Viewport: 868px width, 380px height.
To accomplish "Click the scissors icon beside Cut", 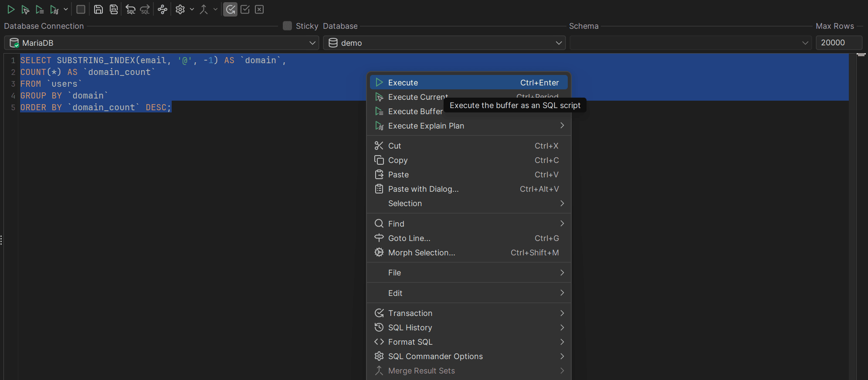I will pos(379,146).
